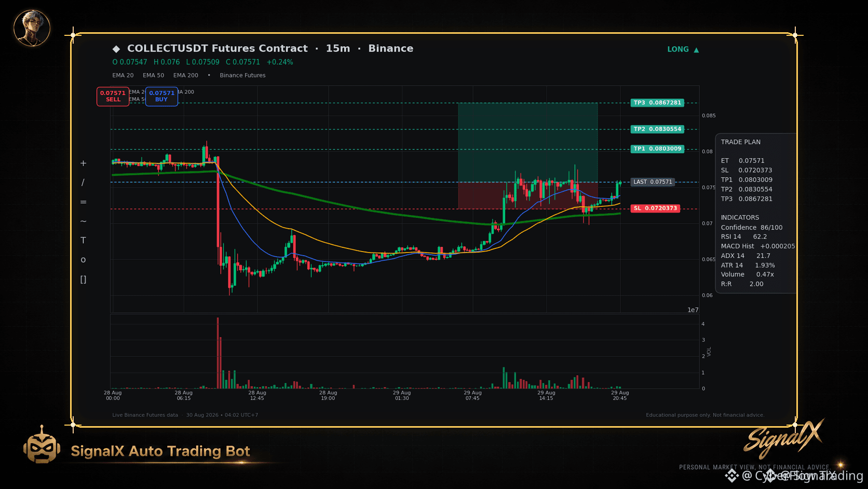Select the circle shape drawing tool

[83, 260]
